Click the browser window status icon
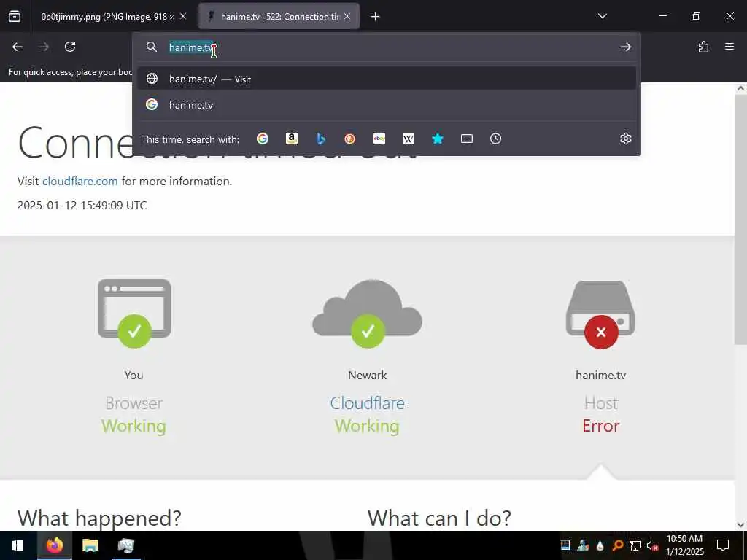Viewport: 747px width, 560px height. coord(134,314)
